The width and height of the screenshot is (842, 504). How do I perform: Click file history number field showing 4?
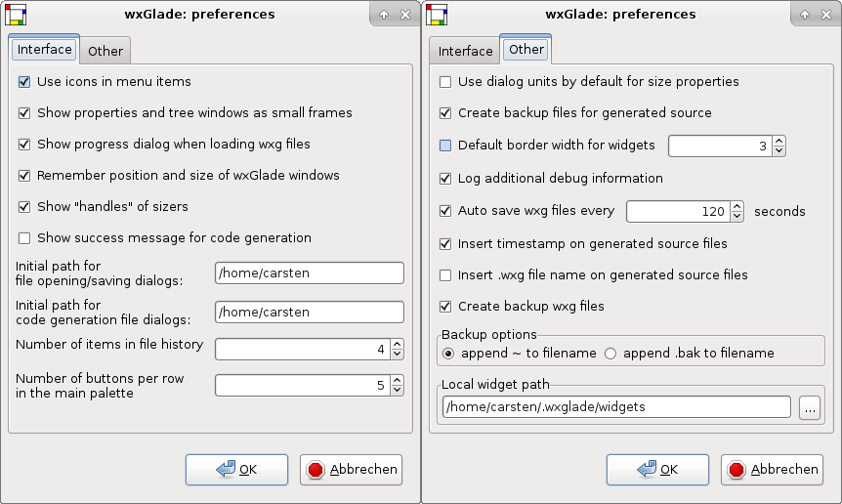click(304, 350)
